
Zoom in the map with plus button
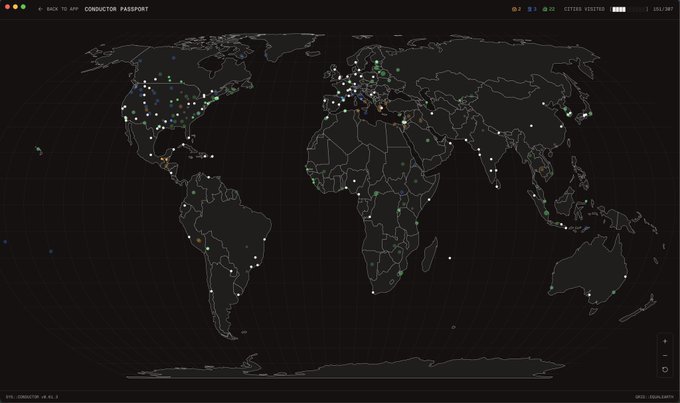(x=665, y=341)
